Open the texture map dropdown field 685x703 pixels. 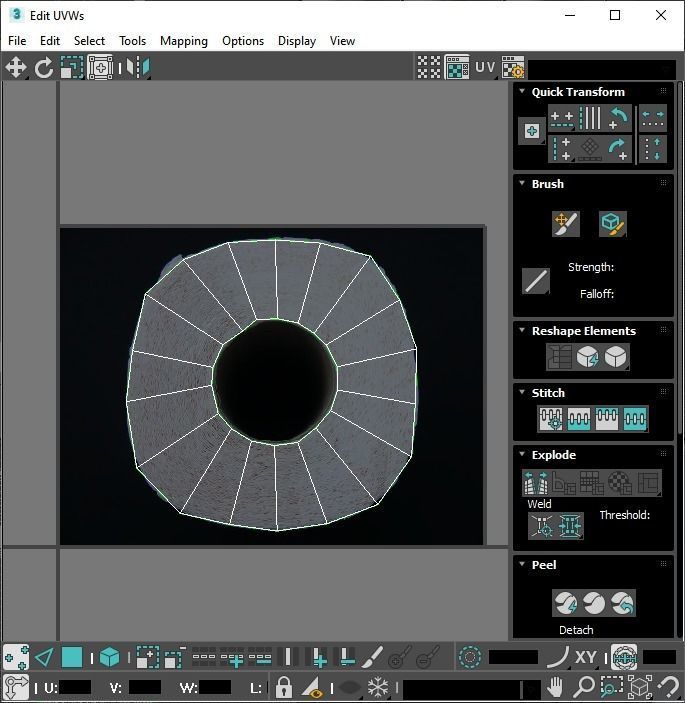[602, 69]
